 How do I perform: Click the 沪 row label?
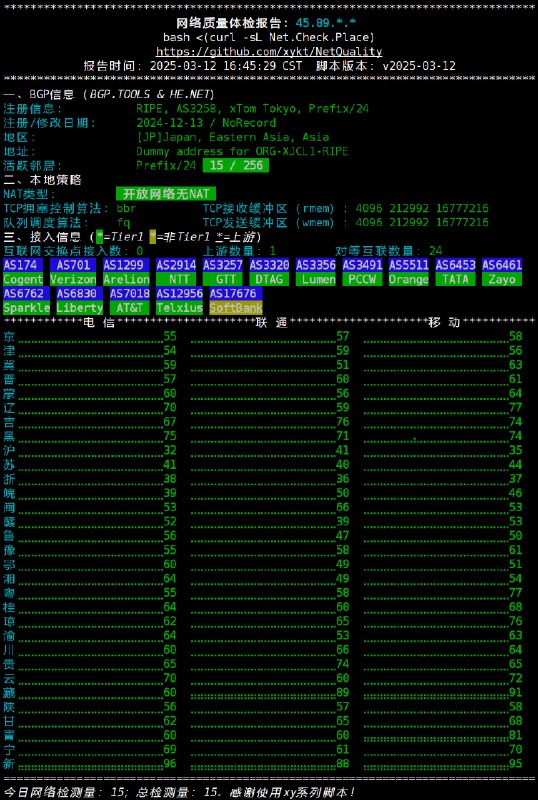[x=9, y=450]
